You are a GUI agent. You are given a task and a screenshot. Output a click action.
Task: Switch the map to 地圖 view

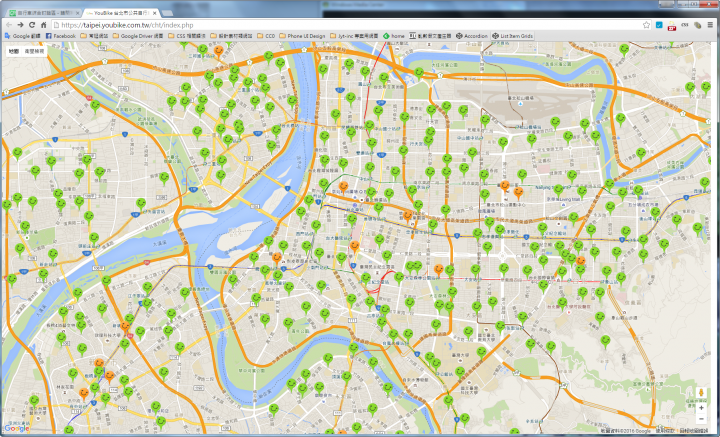(14, 51)
